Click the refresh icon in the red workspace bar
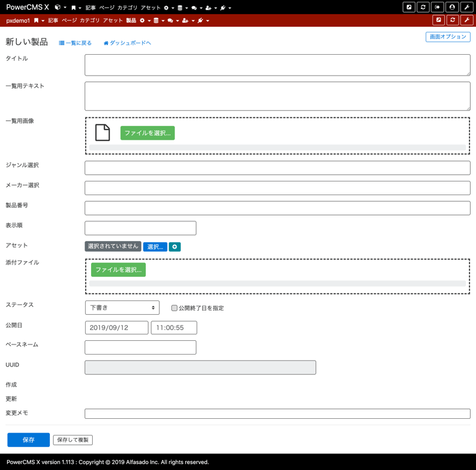Viewport: 476px width, 470px height. [x=453, y=20]
